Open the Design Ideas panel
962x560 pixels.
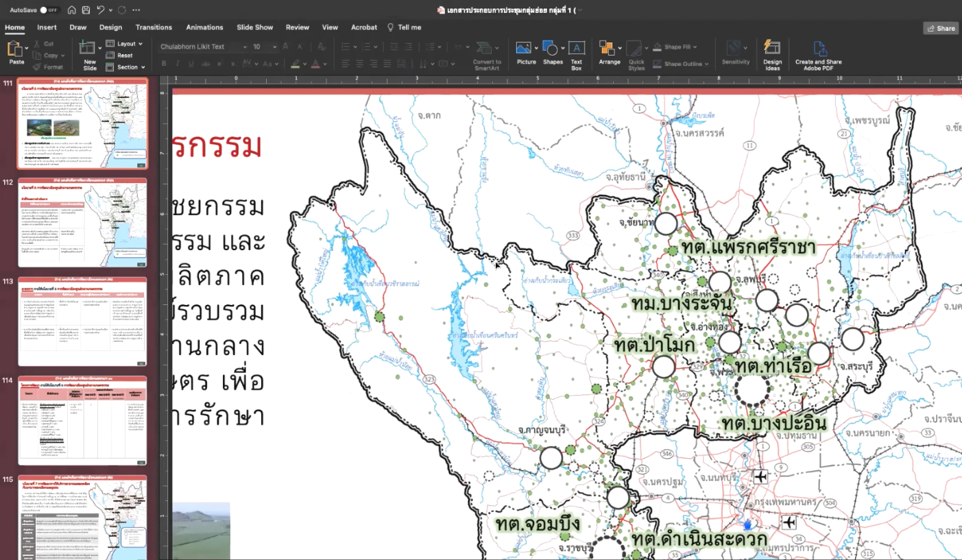click(772, 50)
